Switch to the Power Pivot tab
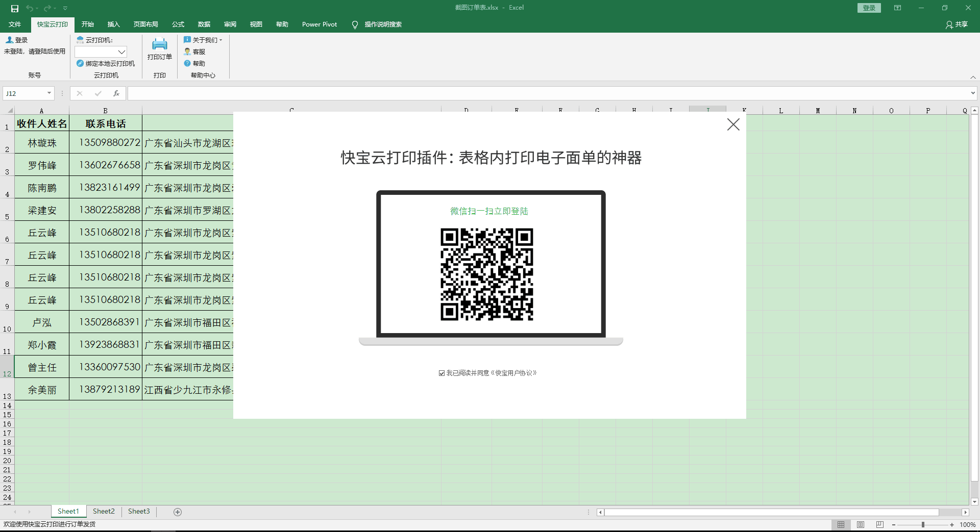 point(320,24)
